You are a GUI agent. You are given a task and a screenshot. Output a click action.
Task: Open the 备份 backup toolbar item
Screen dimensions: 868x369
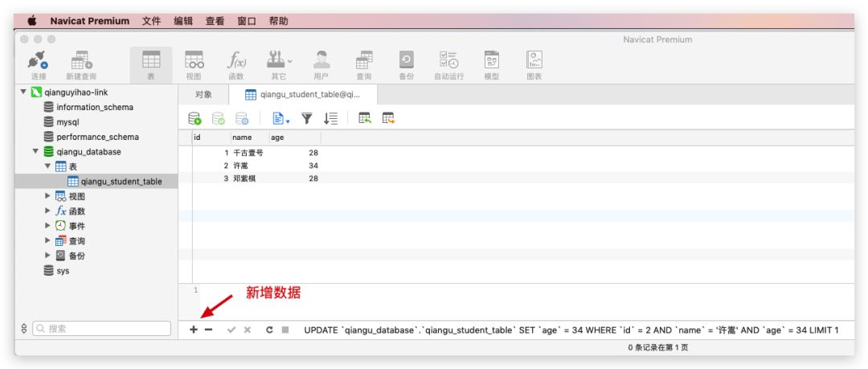[x=407, y=65]
